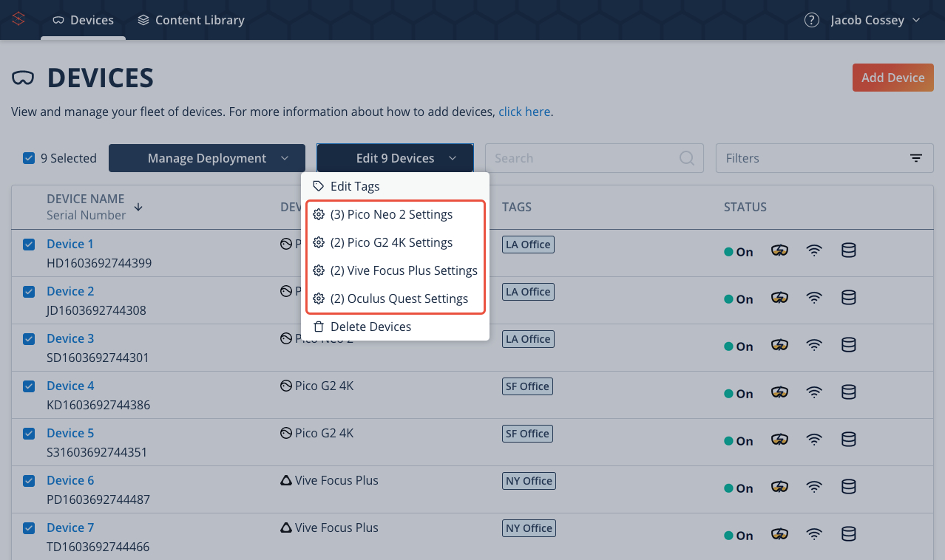Open the help question-mark icon
Screen dimensions: 945x560
coord(811,20)
